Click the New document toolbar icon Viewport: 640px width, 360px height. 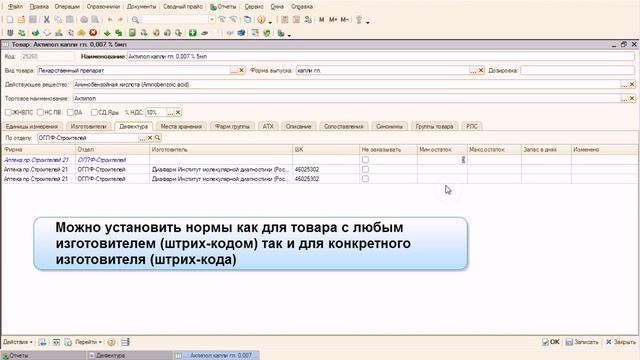pos(10,20)
